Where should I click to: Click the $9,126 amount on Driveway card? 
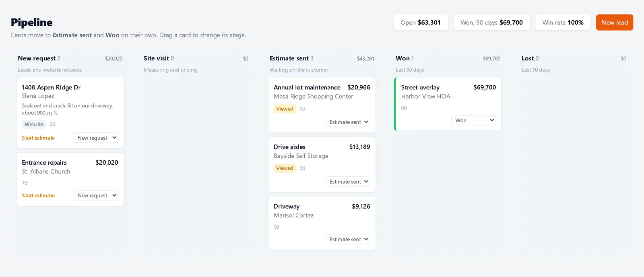[361, 207]
